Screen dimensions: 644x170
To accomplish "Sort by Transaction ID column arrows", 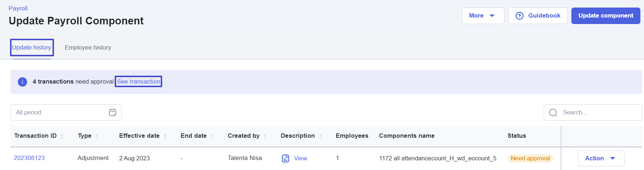I will click(62, 136).
